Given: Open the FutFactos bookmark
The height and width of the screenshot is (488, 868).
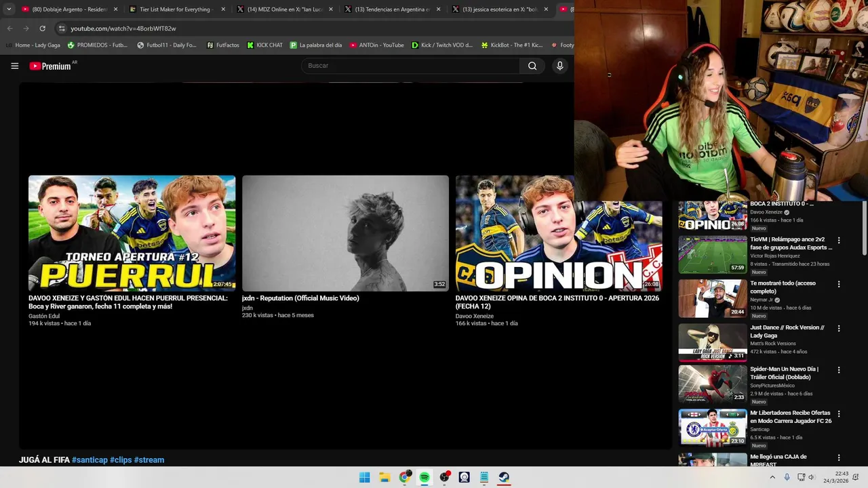Looking at the screenshot, I should 223,45.
